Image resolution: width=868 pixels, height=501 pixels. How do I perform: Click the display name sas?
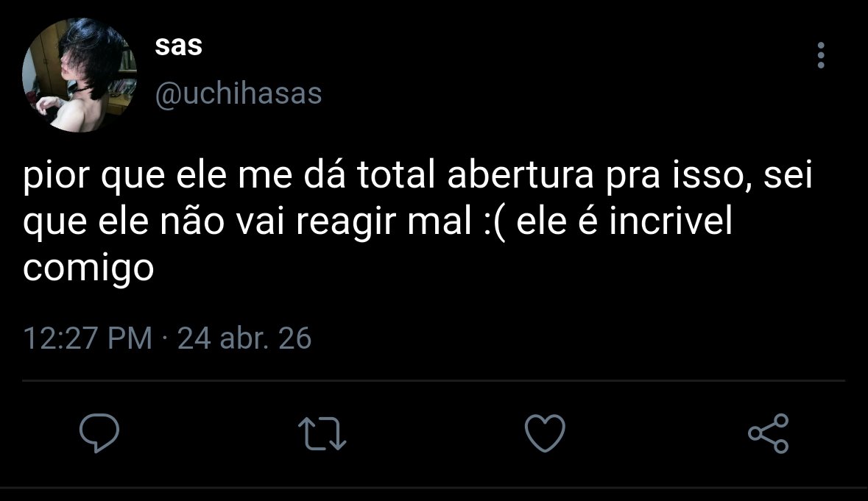point(179,46)
